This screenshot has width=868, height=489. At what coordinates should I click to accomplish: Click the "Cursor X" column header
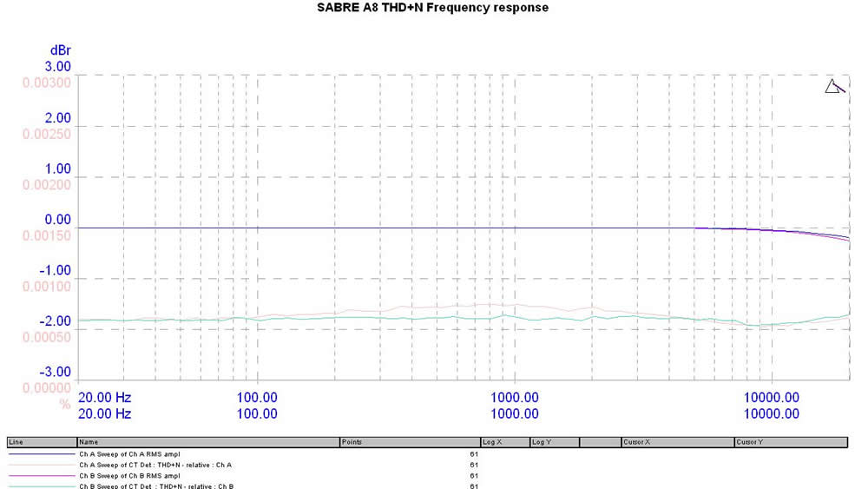tap(677, 442)
